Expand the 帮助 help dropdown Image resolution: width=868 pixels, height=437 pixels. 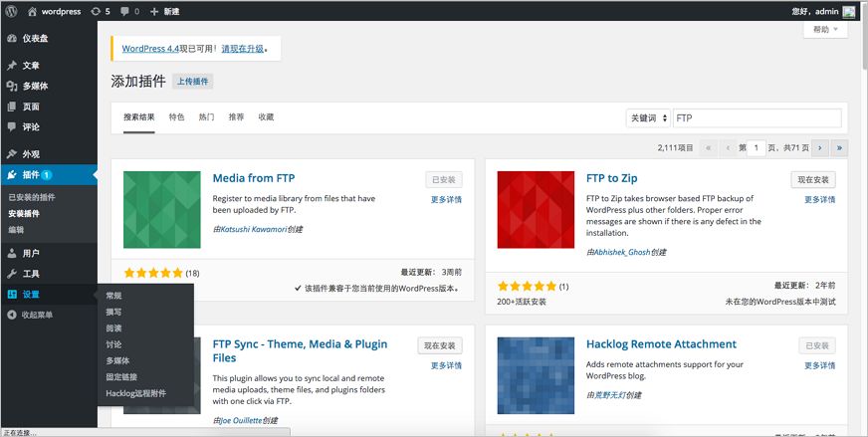(x=825, y=29)
